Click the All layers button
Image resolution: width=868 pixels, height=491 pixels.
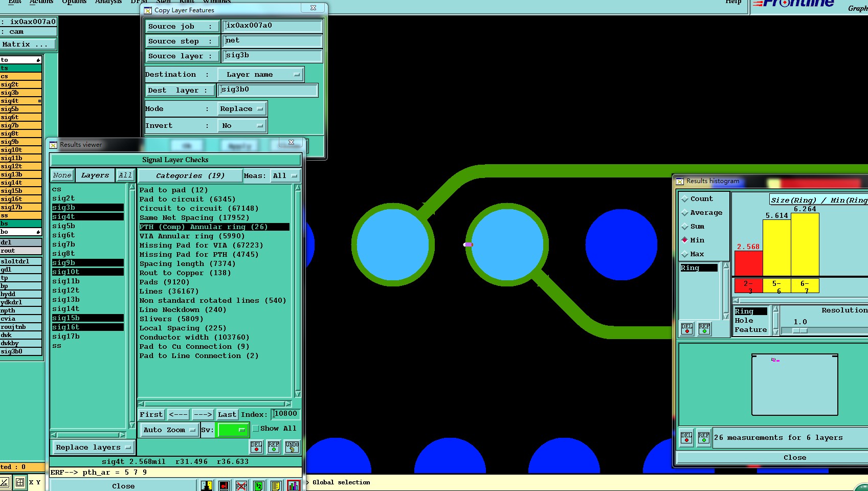pyautogui.click(x=125, y=175)
